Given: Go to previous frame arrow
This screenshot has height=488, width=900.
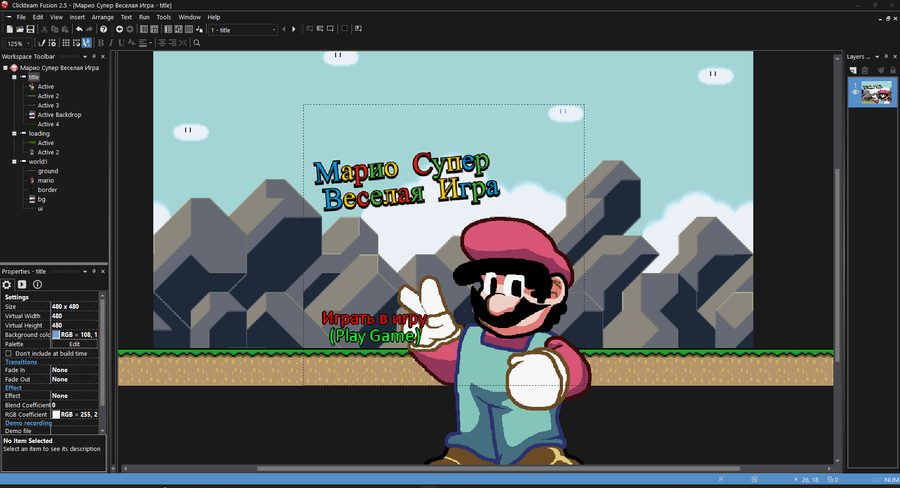Looking at the screenshot, I should click(284, 29).
